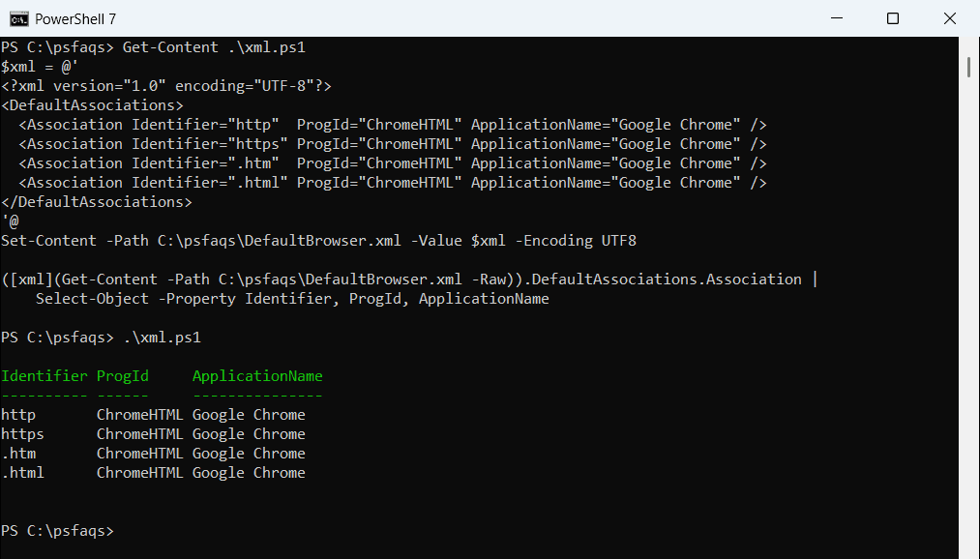Click the '.\xml.ps1' run command text

coord(162,338)
